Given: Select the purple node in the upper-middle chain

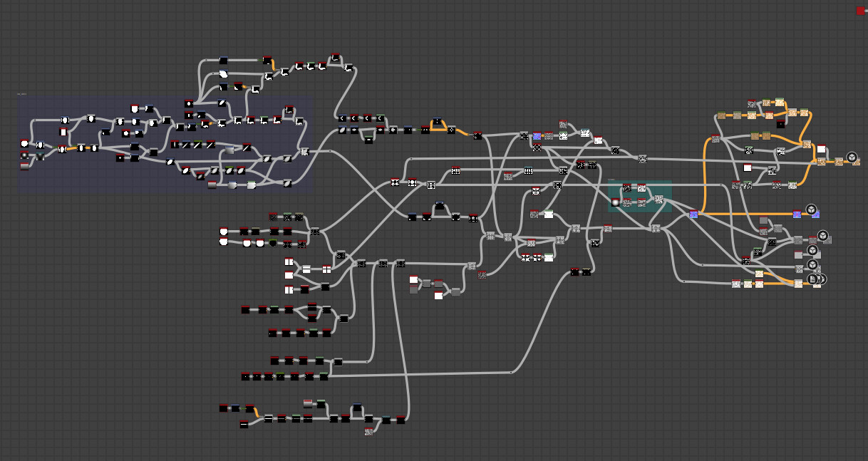Looking at the screenshot, I should point(537,135).
